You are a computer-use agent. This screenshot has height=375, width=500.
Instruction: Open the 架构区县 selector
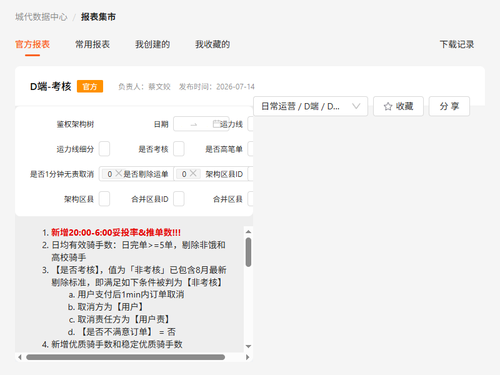(x=104, y=199)
